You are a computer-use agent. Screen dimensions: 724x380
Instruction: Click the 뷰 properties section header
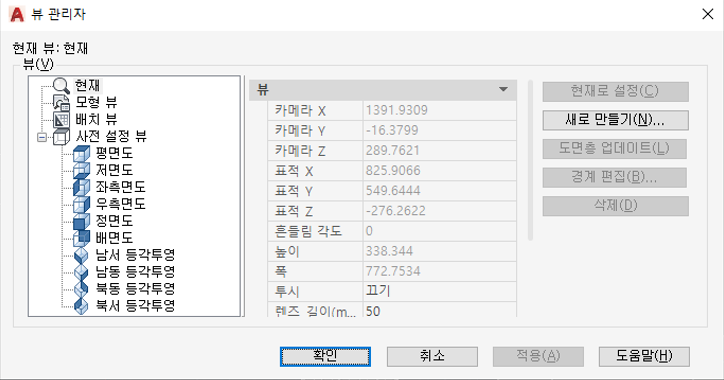pos(382,90)
